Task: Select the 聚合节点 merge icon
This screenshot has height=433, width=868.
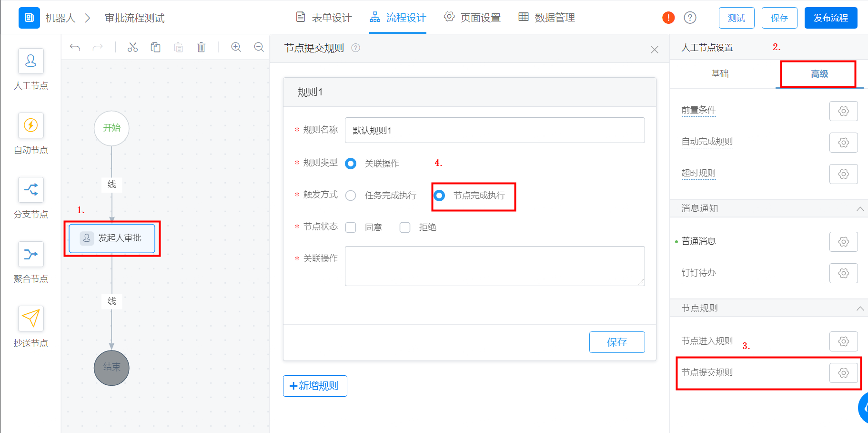Action: (x=31, y=254)
